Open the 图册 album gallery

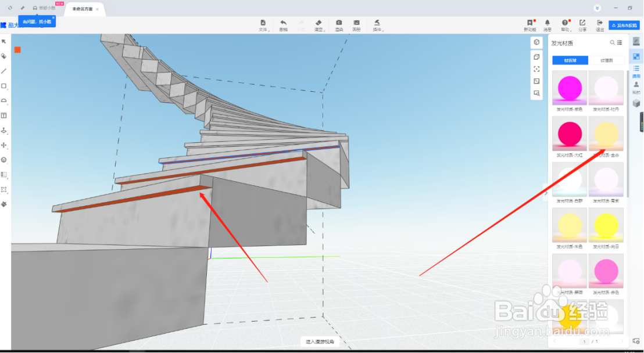[x=357, y=26]
